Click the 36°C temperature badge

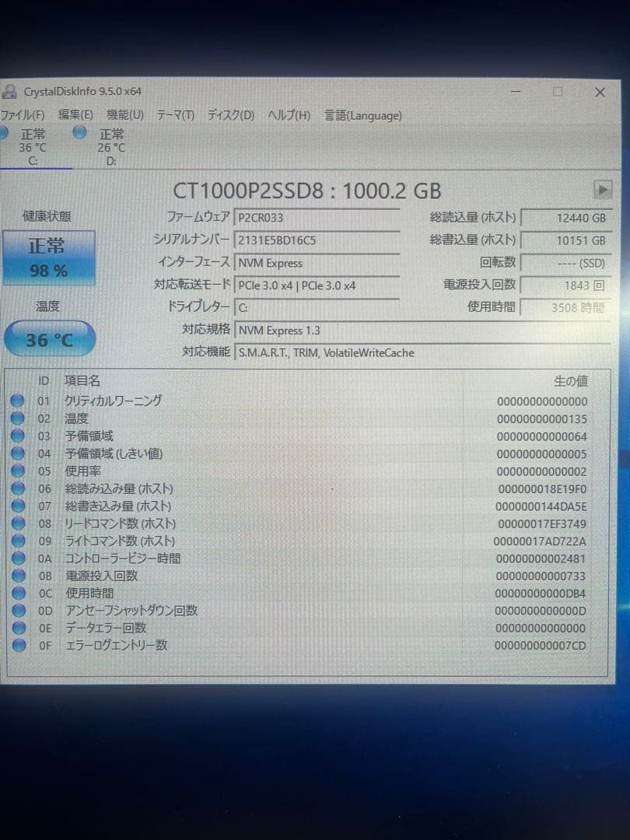pos(49,338)
